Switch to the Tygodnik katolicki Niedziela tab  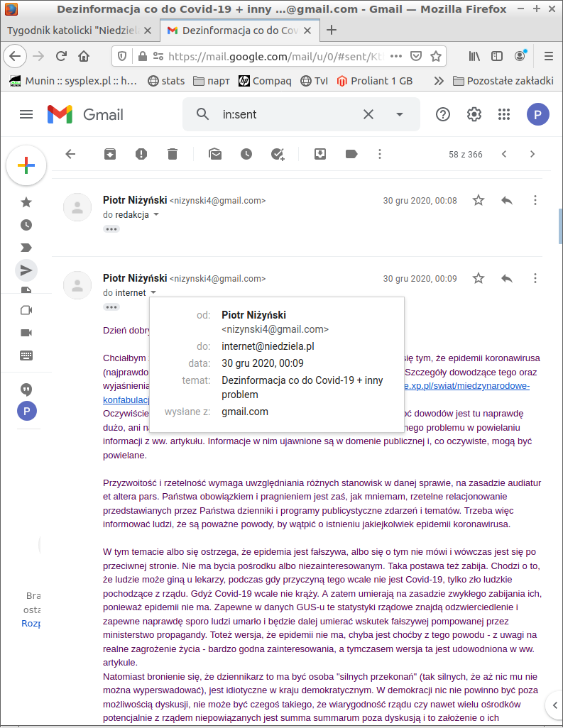tap(73, 31)
